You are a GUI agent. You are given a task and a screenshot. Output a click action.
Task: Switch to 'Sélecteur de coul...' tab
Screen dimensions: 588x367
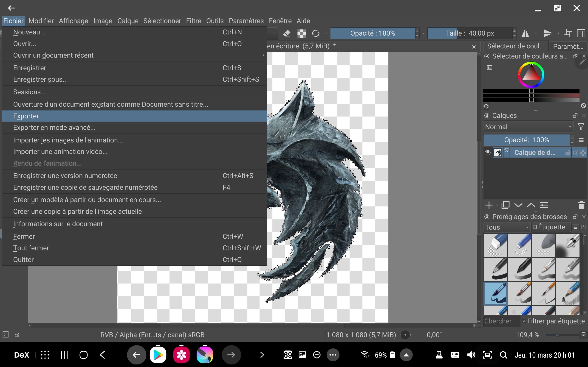(x=515, y=46)
